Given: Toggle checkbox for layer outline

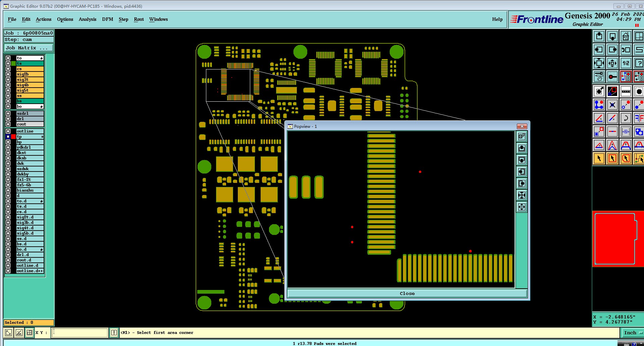Looking at the screenshot, I should tap(8, 131).
